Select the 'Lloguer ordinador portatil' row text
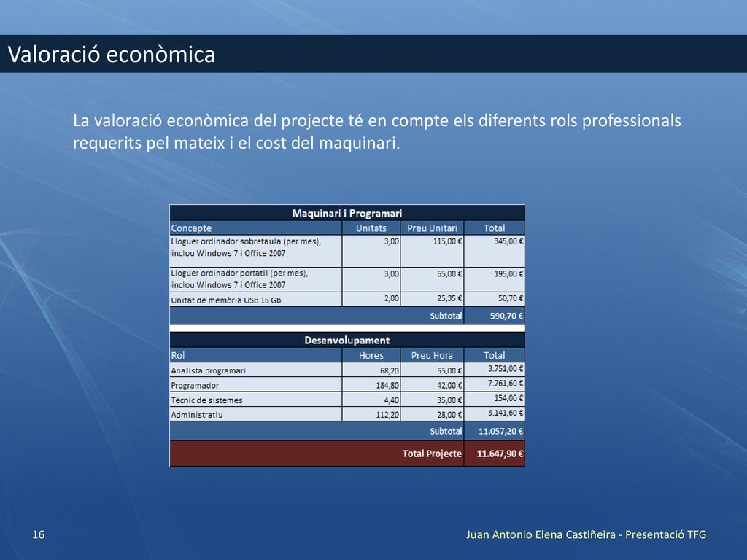 [239, 279]
